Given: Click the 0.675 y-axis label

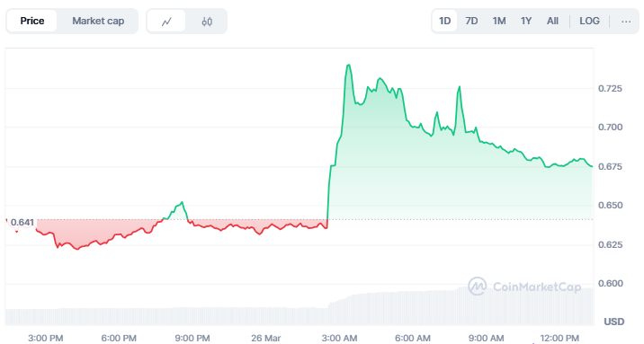Looking at the screenshot, I should point(610,166).
